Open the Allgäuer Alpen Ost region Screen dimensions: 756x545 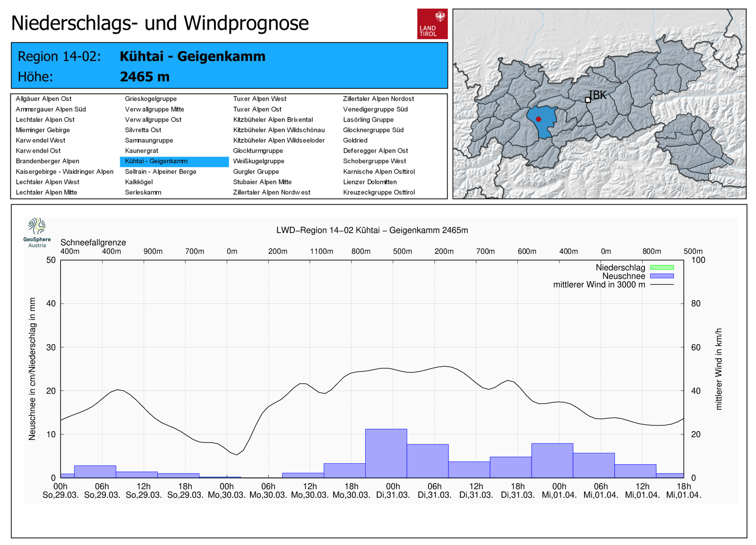[43, 99]
